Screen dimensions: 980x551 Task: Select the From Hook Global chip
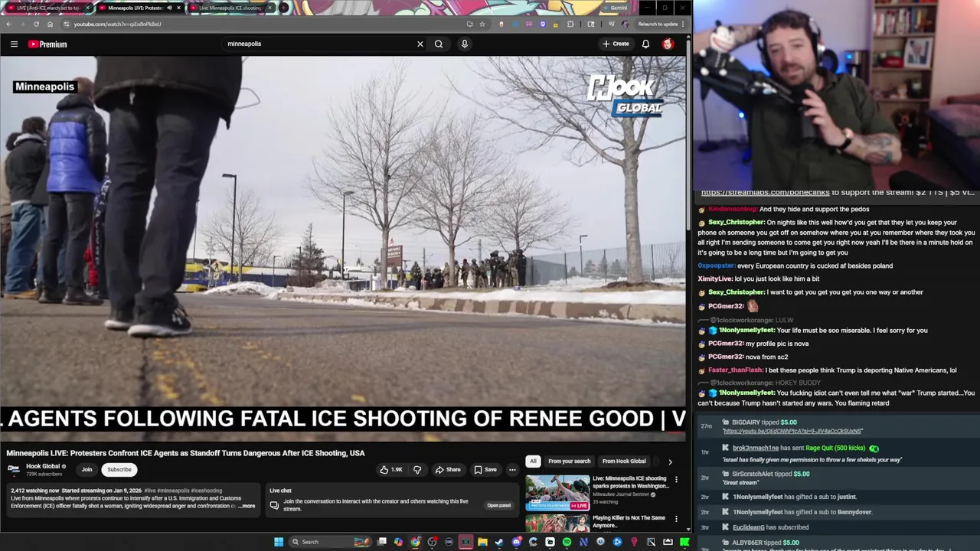pos(624,461)
